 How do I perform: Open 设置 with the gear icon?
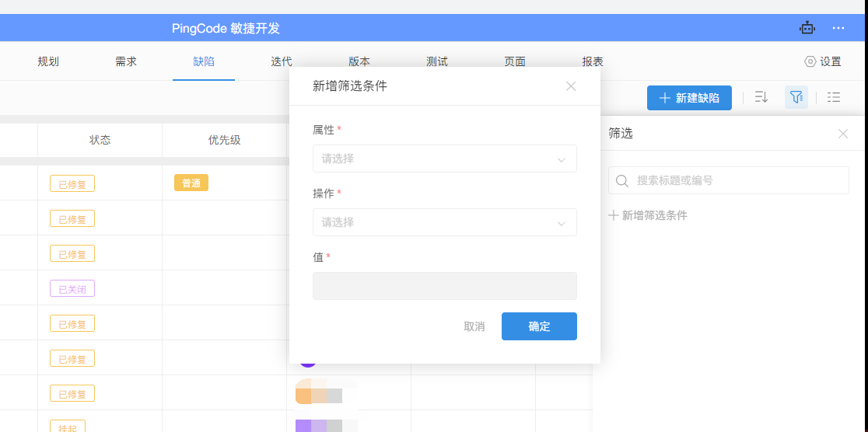click(x=822, y=61)
